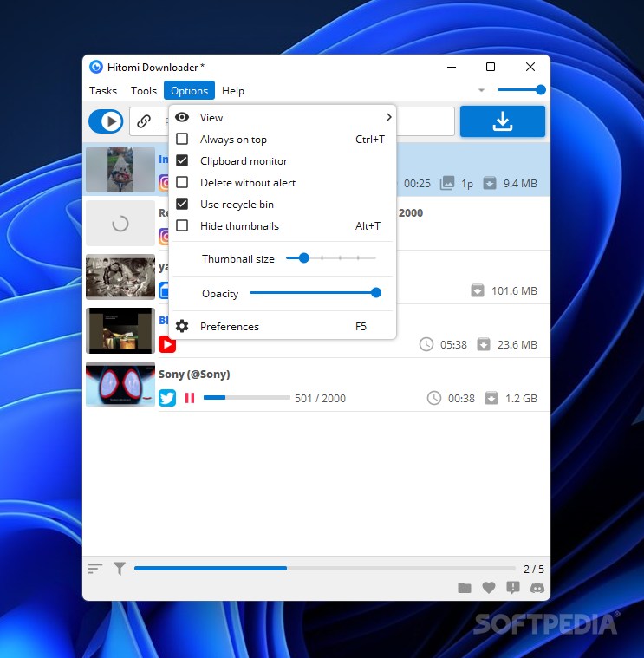The width and height of the screenshot is (644, 658).
Task: Uncheck the Clipboard monitor checkbox
Action: [182, 160]
